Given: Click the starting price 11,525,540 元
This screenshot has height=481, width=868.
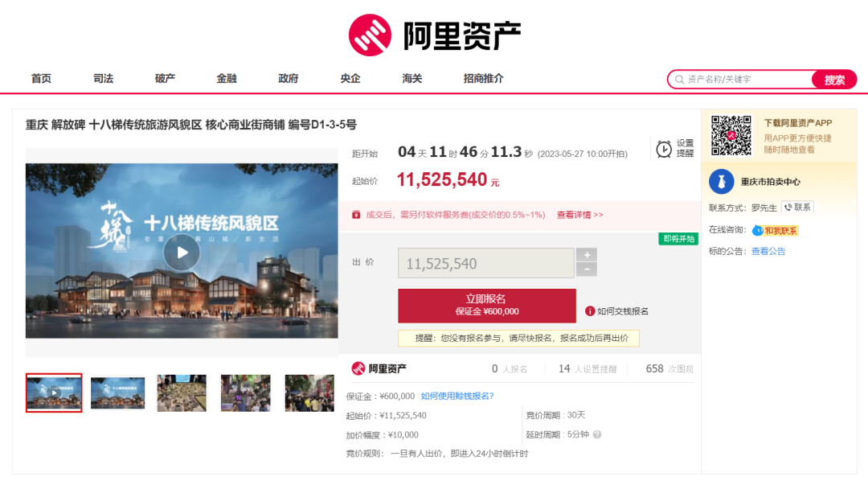Looking at the screenshot, I should 448,180.
